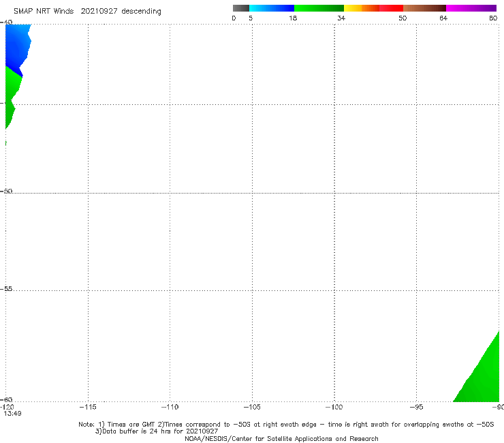
Task: Click the color bar label '5'
Action: point(251,18)
